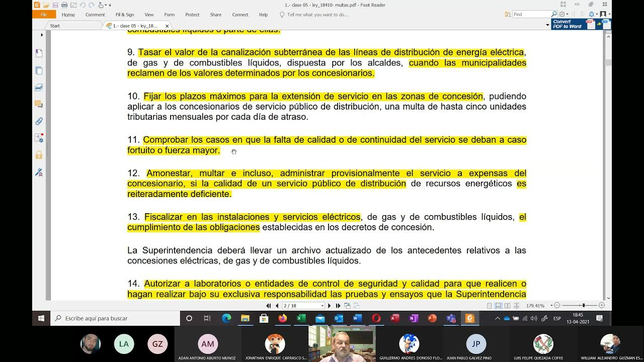The image size is (644, 362).
Task: Expand the left navigation panel arrow
Action: pyautogui.click(x=42, y=35)
